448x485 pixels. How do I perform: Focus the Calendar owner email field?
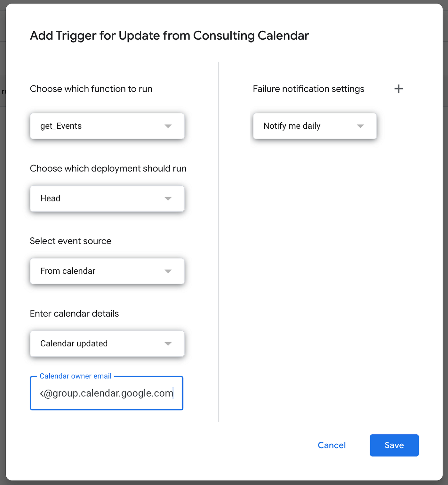click(x=107, y=393)
